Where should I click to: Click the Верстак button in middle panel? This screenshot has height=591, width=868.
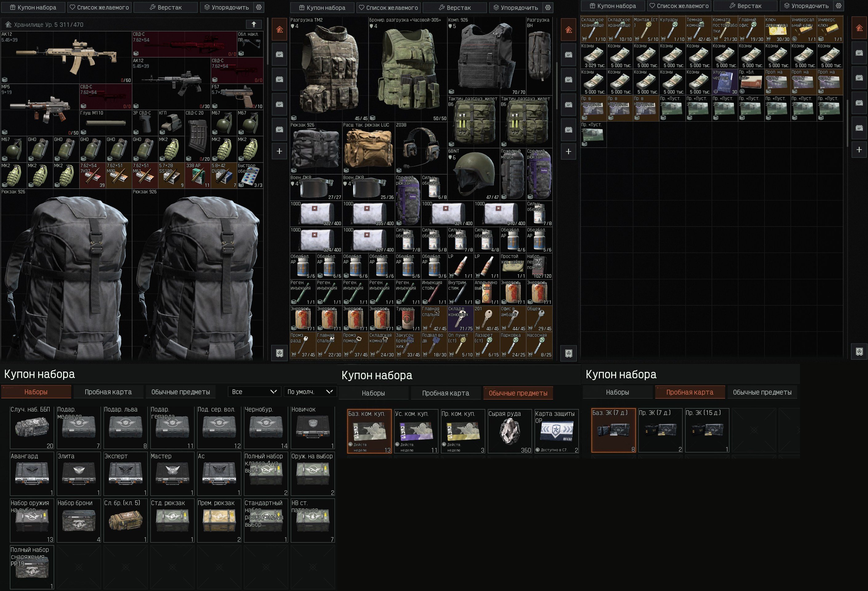(x=455, y=7)
